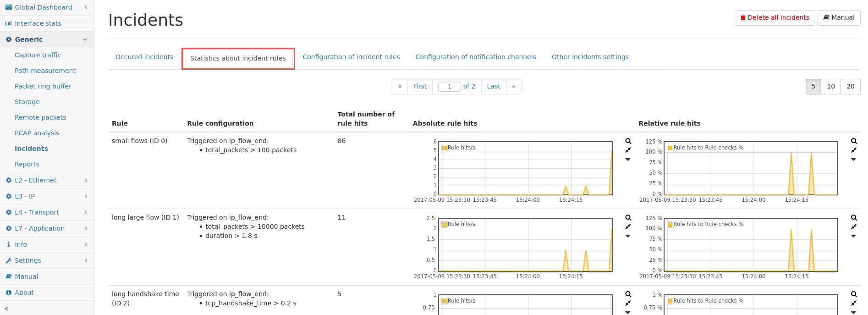Switch to Occured incidents tab
868x315 pixels.
click(x=144, y=57)
